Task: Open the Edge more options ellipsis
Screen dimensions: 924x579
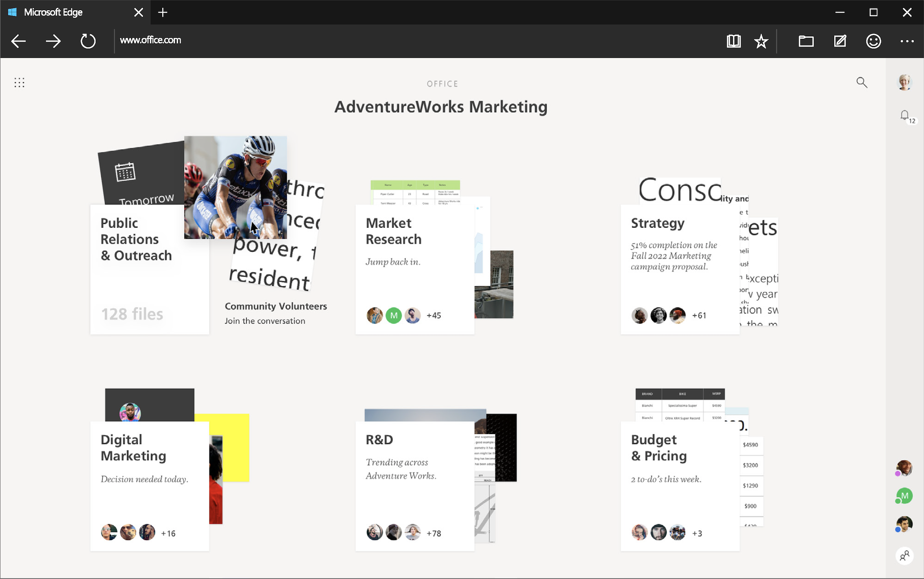Action: [x=907, y=41]
